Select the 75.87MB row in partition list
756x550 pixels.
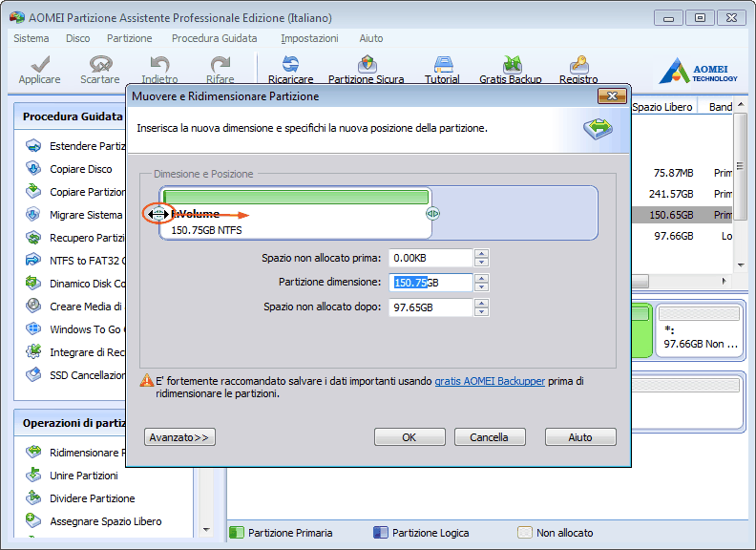682,173
